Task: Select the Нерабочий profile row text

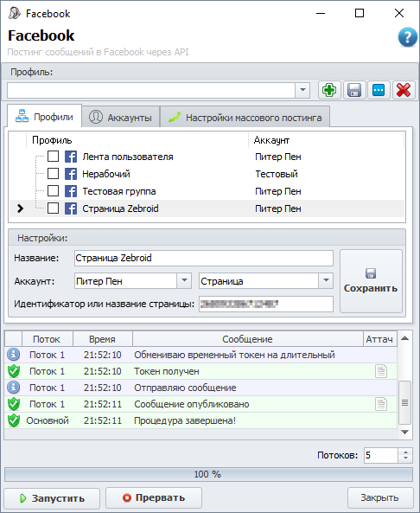Action: tap(106, 174)
